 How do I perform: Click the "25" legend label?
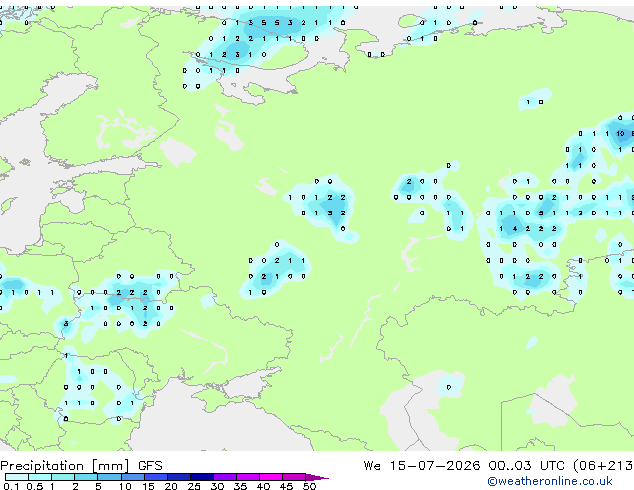tap(194, 486)
